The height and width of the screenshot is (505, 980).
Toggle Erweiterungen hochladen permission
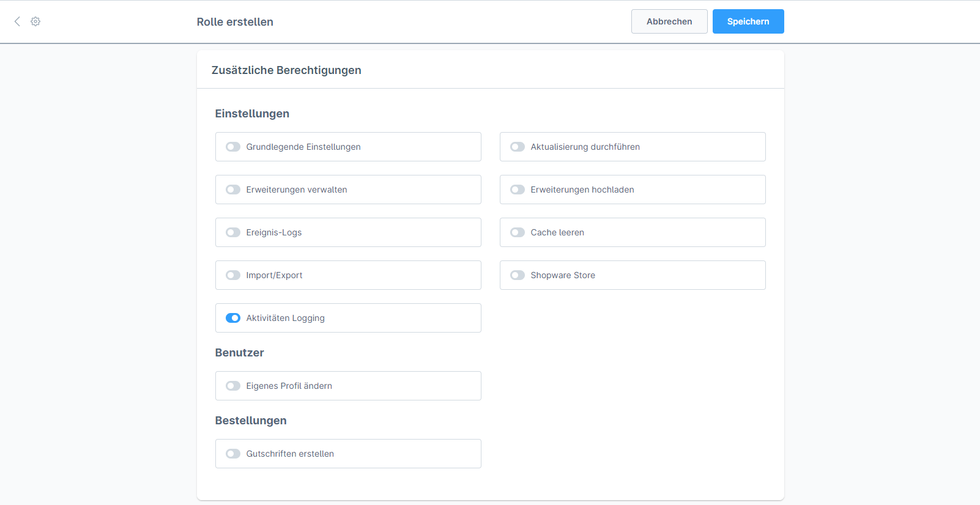(x=518, y=190)
